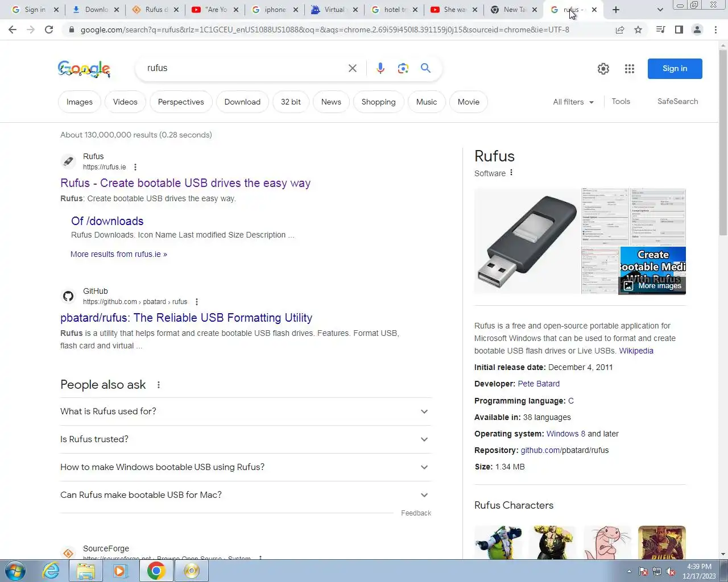Click the Windows 8 operating system link
Screen dimensions: 728x582
tap(566, 434)
